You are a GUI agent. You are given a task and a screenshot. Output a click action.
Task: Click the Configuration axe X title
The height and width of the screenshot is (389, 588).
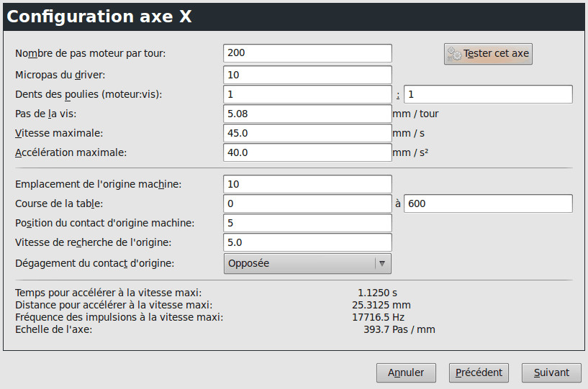(x=99, y=17)
